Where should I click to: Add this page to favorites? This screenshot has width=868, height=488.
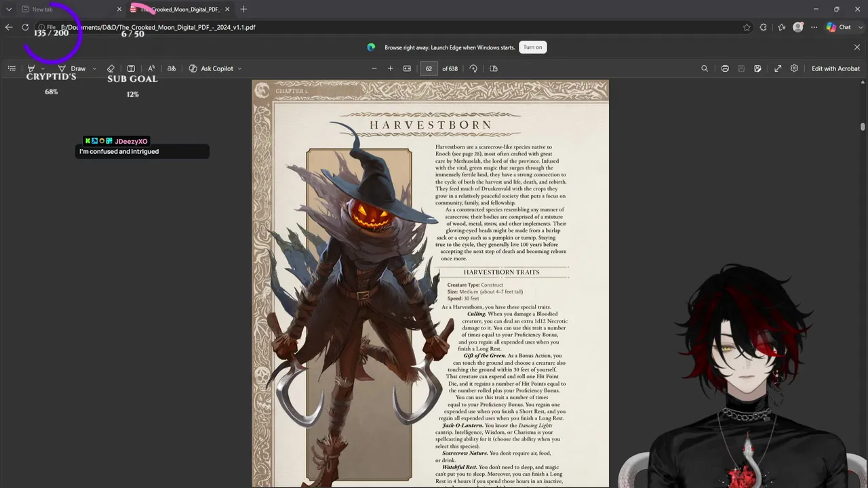(x=747, y=27)
